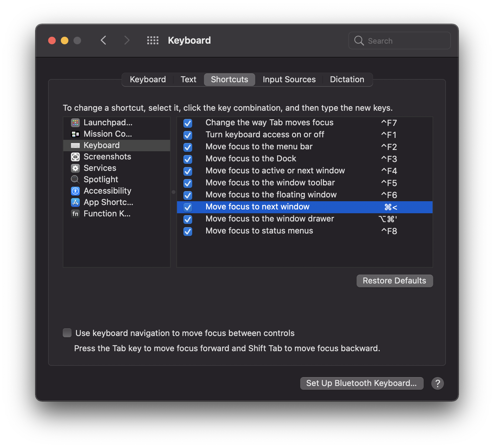Image resolution: width=494 pixels, height=448 pixels.
Task: Disable 'Turn keyboard access on or off'
Action: coord(188,135)
